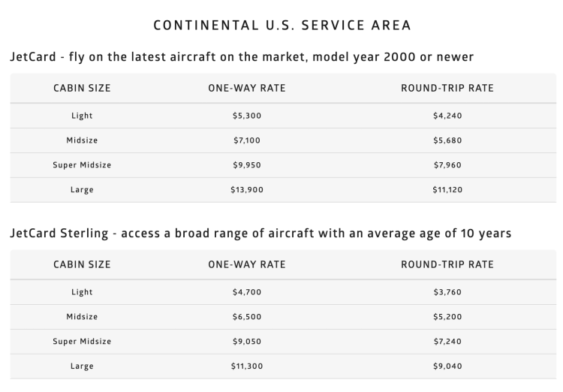Select the $13,900 Large one-way rate
563x392 pixels.
click(x=246, y=190)
